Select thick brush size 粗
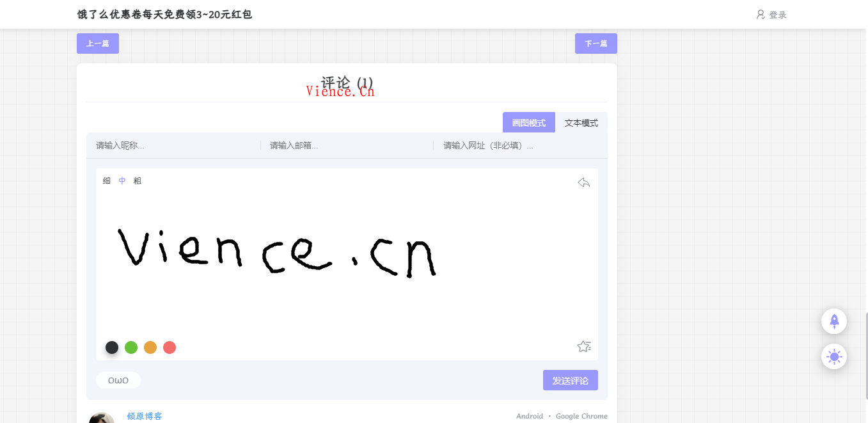 click(x=138, y=181)
